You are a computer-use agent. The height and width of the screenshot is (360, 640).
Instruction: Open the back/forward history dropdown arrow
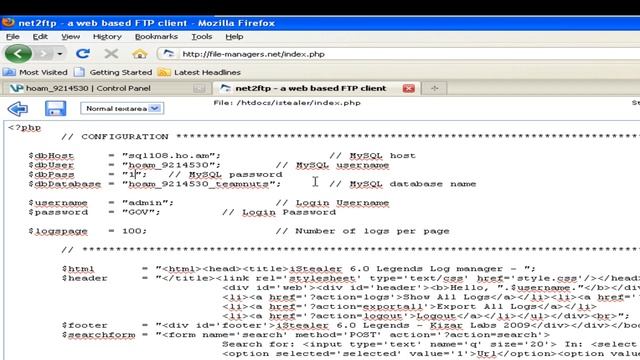click(x=60, y=53)
